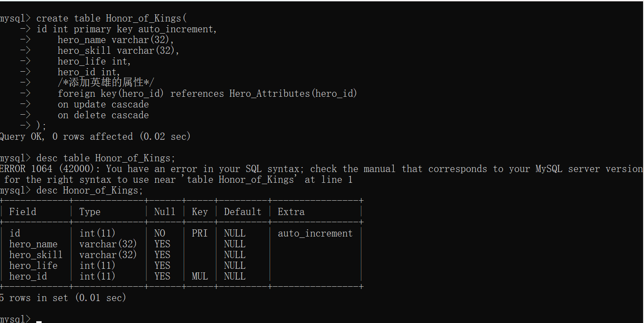Viewport: 644px width, 323px height.
Task: Click the 'on delete cascade' line
Action: 103,115
